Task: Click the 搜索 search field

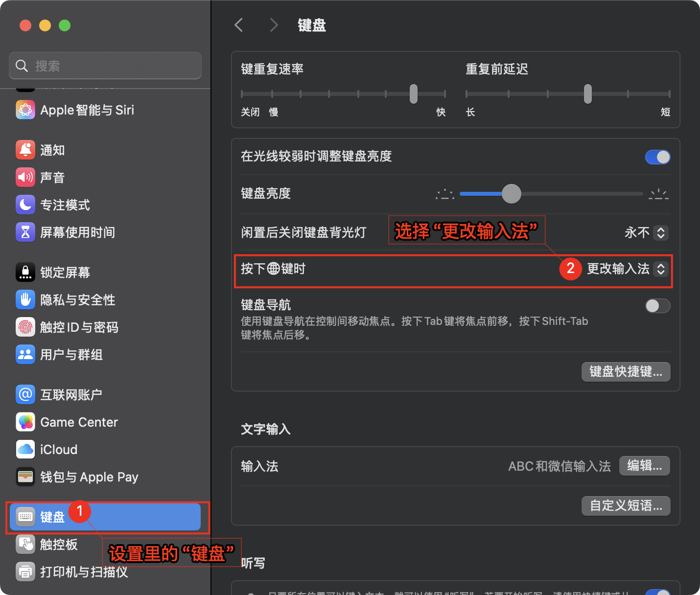Action: 105,66
